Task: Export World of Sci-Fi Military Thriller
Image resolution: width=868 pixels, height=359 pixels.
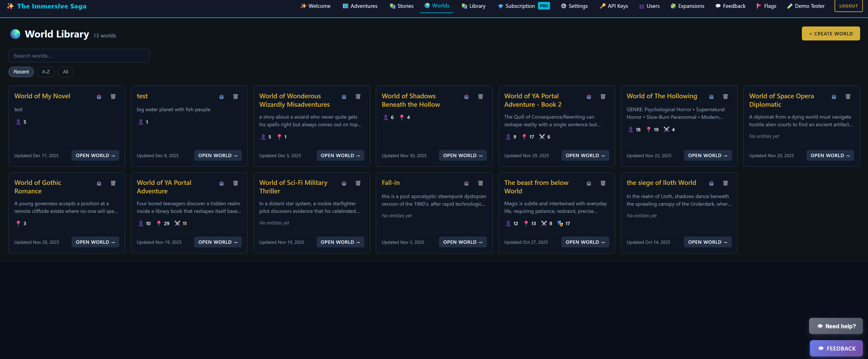Action: click(344, 183)
